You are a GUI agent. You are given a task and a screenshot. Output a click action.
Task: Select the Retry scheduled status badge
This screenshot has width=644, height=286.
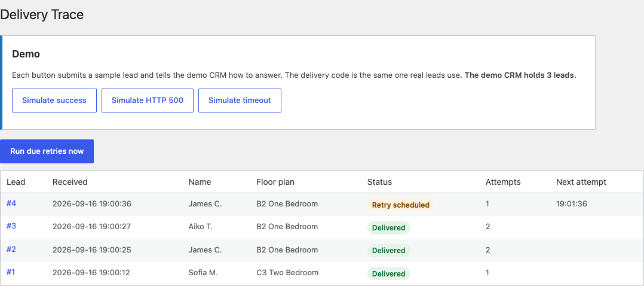coord(400,205)
